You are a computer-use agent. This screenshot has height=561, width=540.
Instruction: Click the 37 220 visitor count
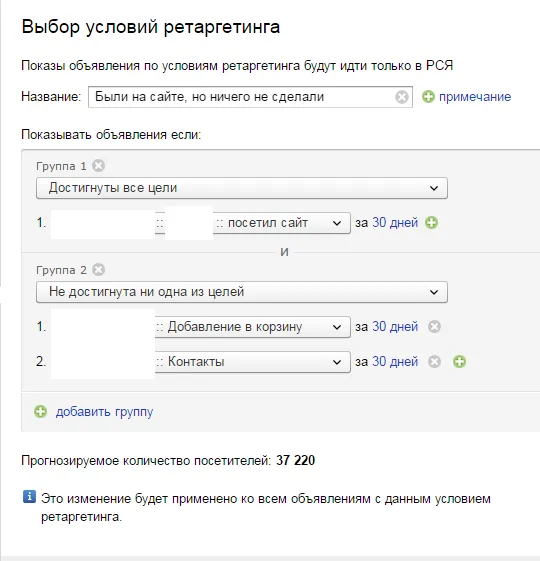pyautogui.click(x=295, y=460)
